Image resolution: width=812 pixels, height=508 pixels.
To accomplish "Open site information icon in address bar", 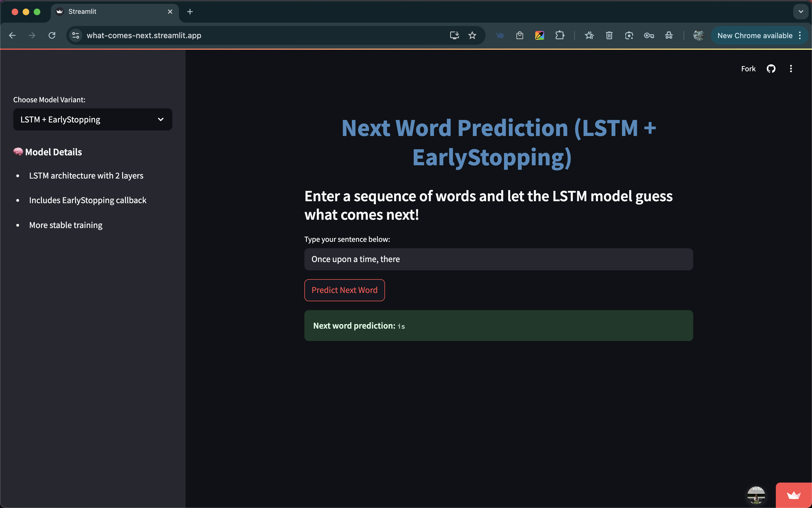I will [76, 35].
